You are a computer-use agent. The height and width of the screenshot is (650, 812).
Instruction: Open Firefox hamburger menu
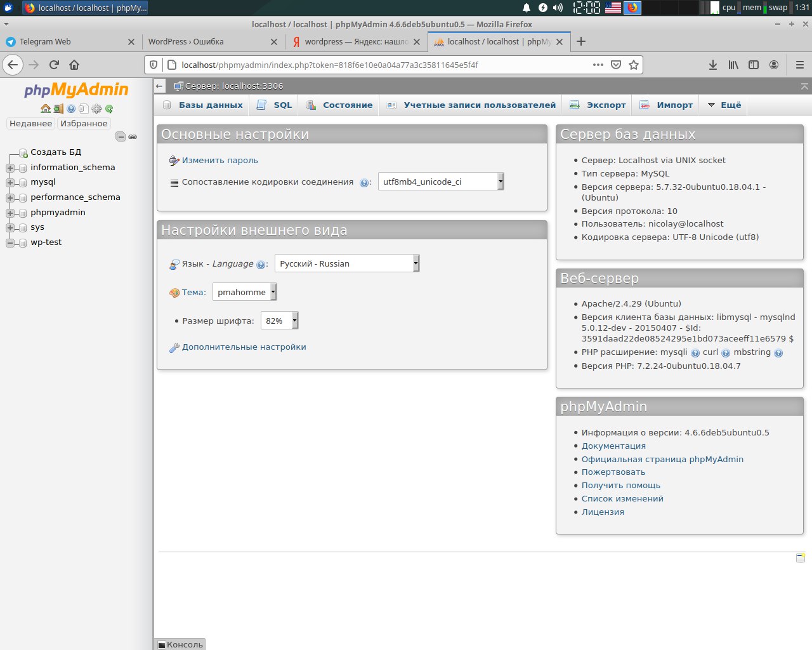[799, 65]
